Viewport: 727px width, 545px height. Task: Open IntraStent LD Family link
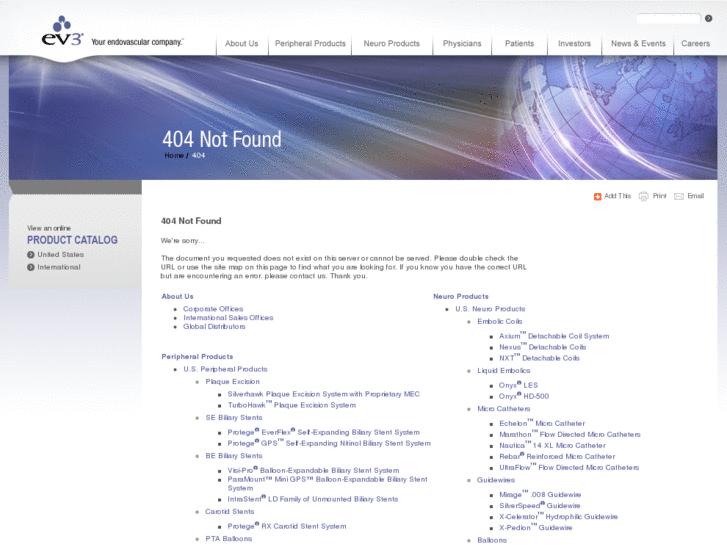pyautogui.click(x=313, y=499)
